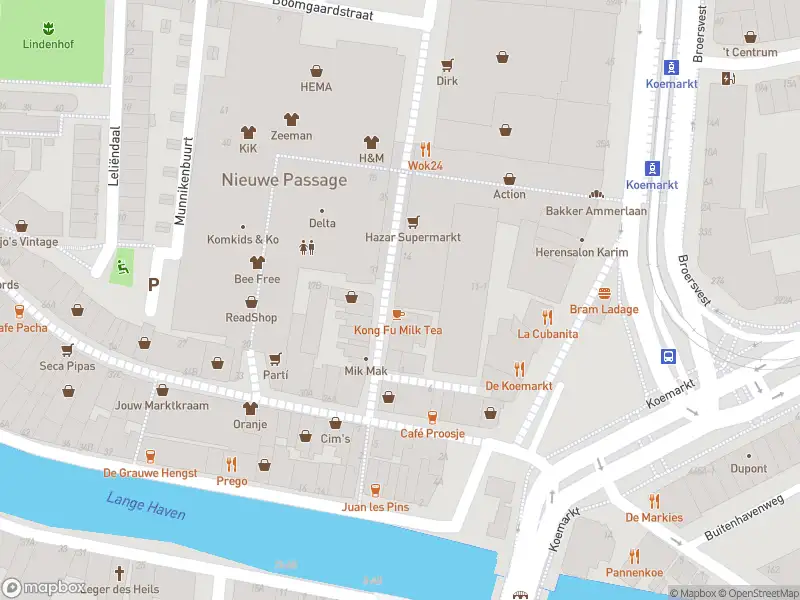Select the restroom icon near Delta
This screenshot has height=600, width=800.
307,247
